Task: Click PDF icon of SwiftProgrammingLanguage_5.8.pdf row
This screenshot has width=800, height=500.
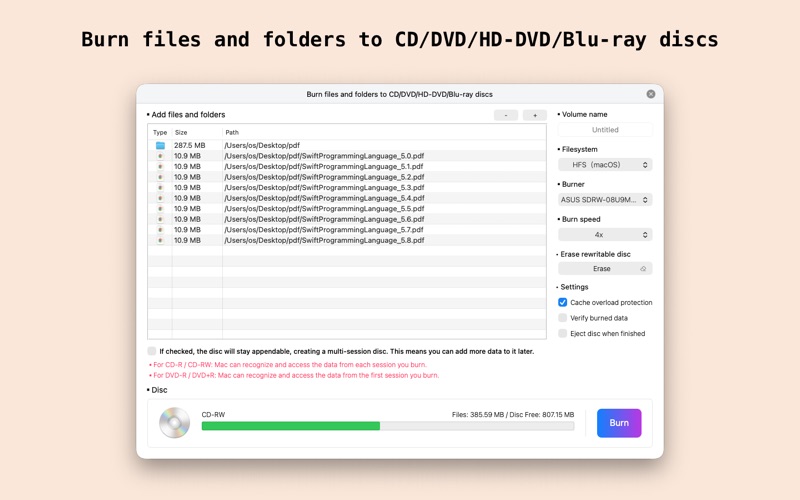Action: 160,240
